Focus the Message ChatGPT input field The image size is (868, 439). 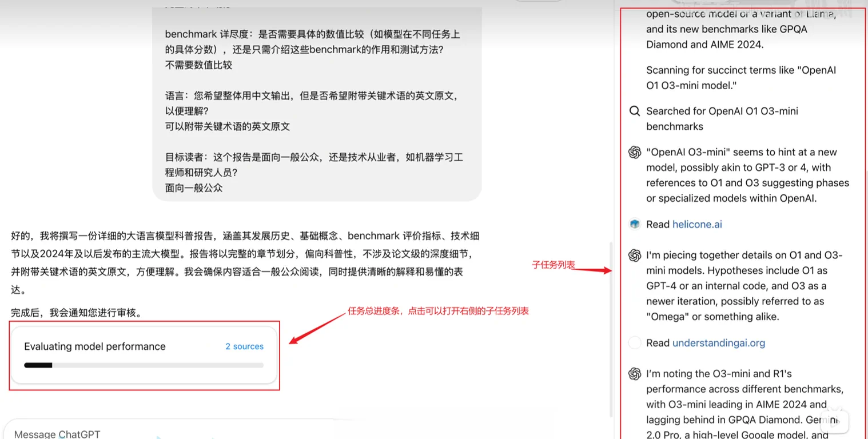[x=172, y=434]
